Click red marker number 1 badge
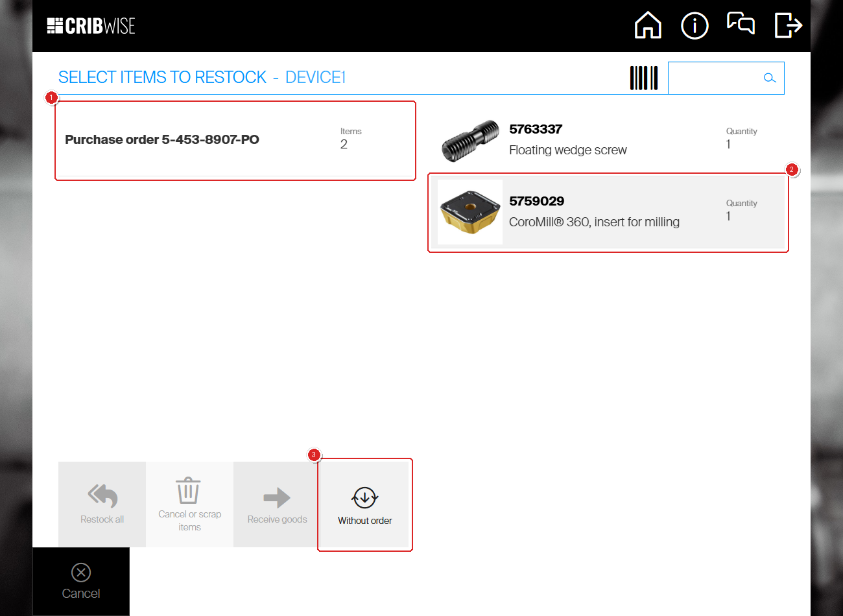 [52, 98]
